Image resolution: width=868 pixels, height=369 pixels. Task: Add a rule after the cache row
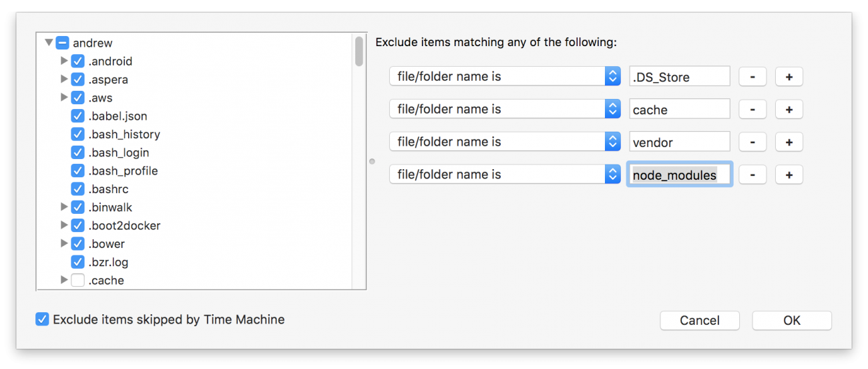[x=789, y=110]
